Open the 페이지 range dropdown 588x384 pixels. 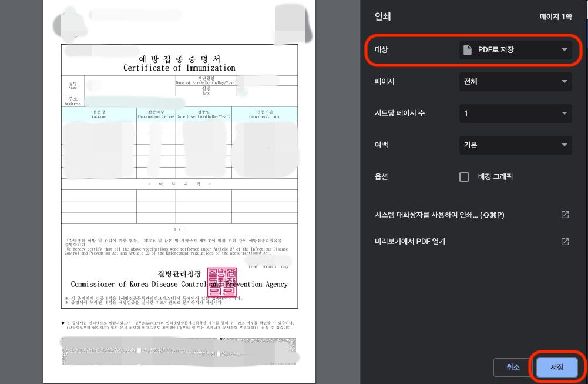[516, 82]
